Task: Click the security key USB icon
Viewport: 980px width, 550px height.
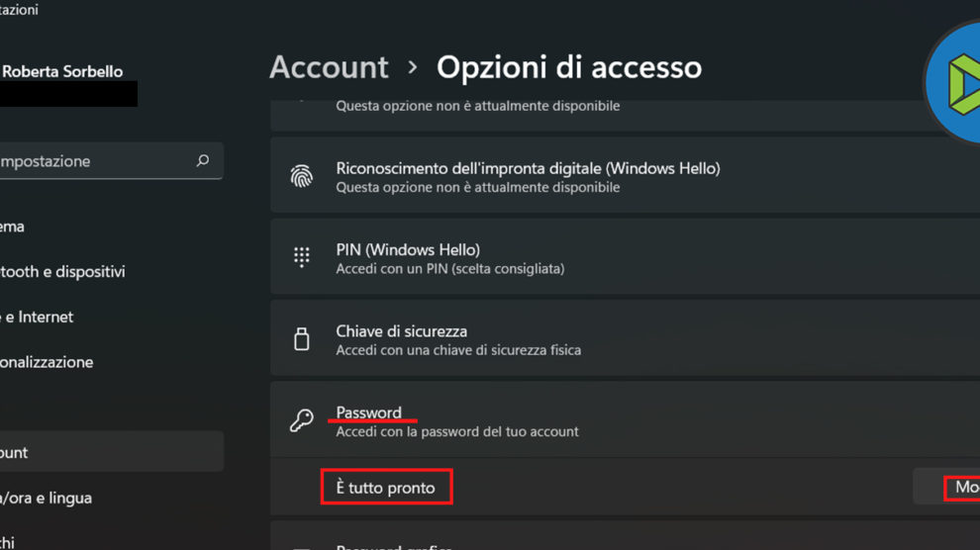Action: coord(302,339)
